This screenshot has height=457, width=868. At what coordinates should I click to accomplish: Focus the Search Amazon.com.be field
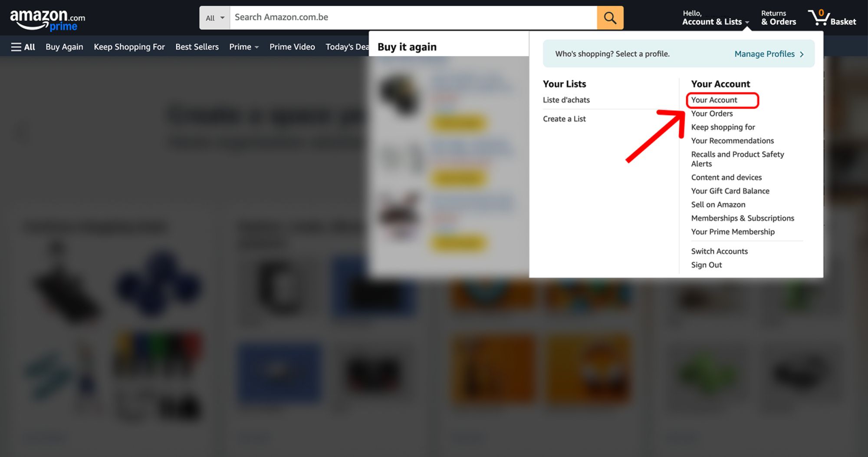click(x=413, y=18)
